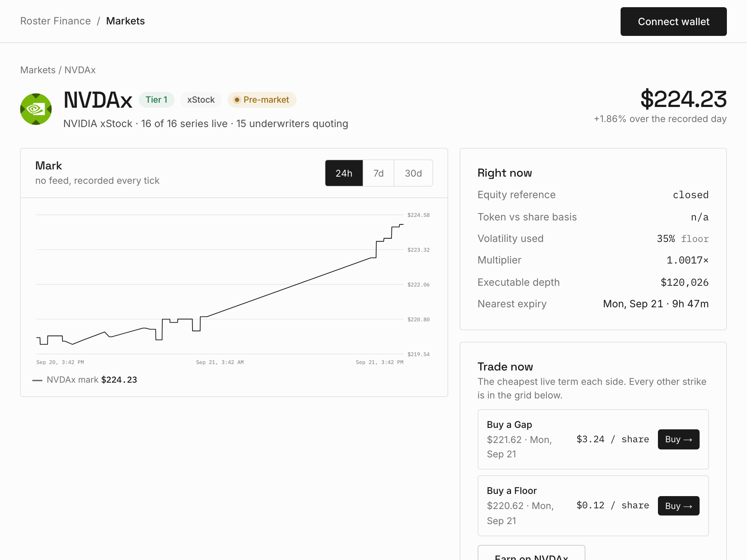The width and height of the screenshot is (747, 560).
Task: Click the 'NVDAx' ticker heading
Action: (x=98, y=100)
